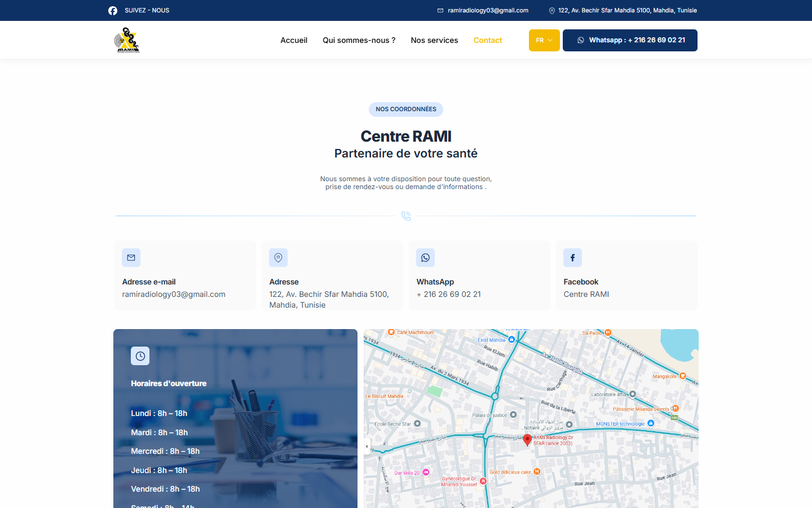Click the NOS COORDONNÉES badge
812x508 pixels.
point(406,110)
